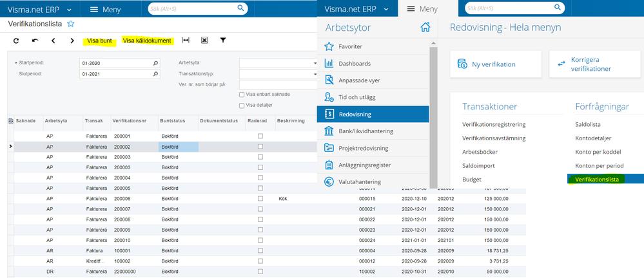Click Ver. nr. som börjar på field
Screen dimensions: 644x278
point(278,85)
